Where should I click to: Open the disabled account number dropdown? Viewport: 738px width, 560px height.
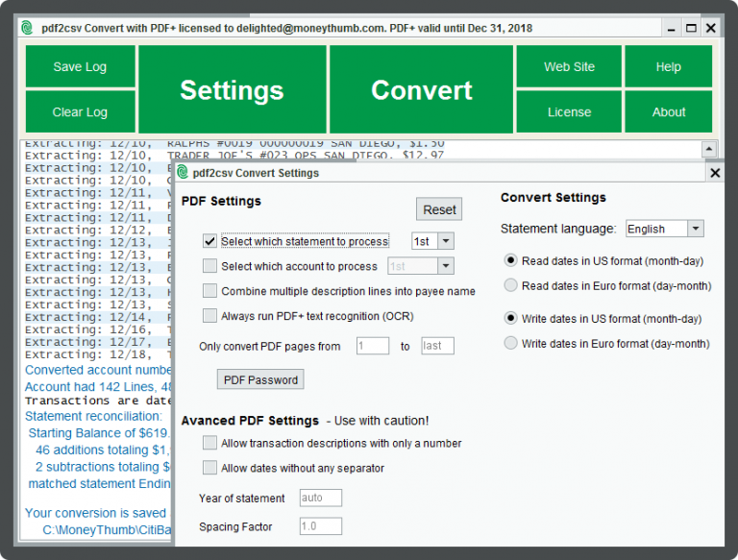[421, 266]
